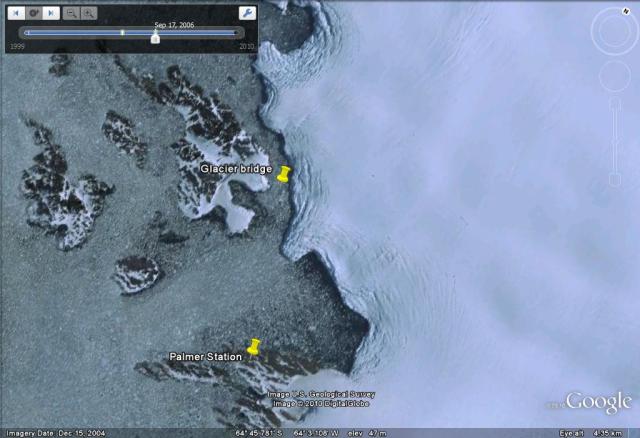The width and height of the screenshot is (640, 438).
Task: Click the Sep 17, 2006 slider thumb
Action: (155, 36)
